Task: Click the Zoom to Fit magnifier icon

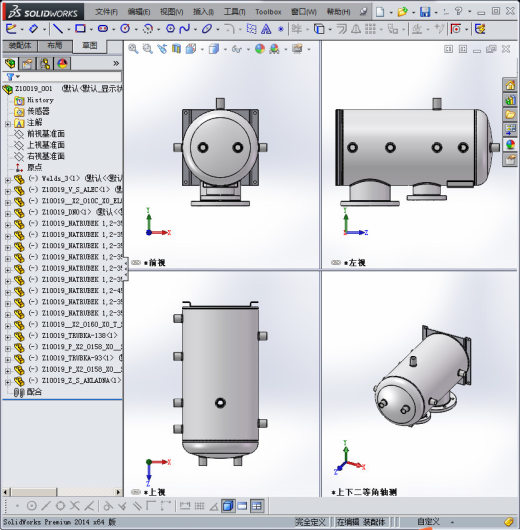Action: pos(133,49)
